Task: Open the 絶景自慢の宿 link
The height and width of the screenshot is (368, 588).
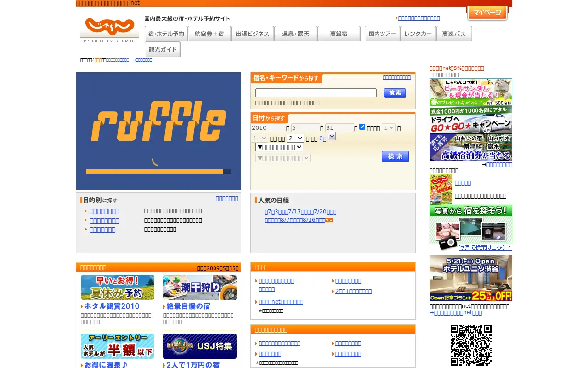Action: point(188,306)
